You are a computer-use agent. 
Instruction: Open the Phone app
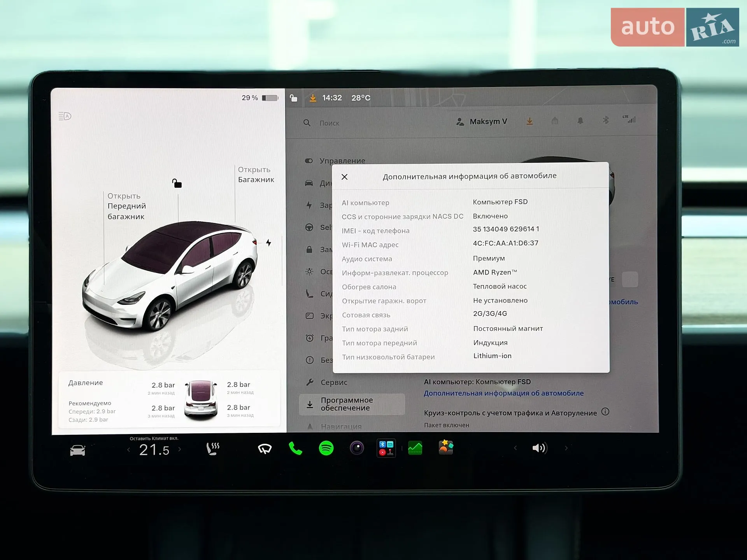295,448
